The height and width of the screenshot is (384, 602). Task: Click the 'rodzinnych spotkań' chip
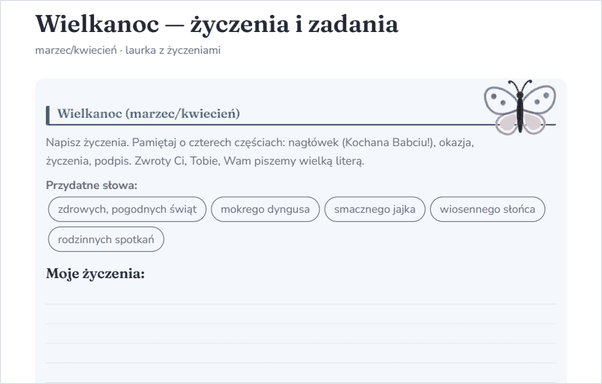(x=106, y=239)
